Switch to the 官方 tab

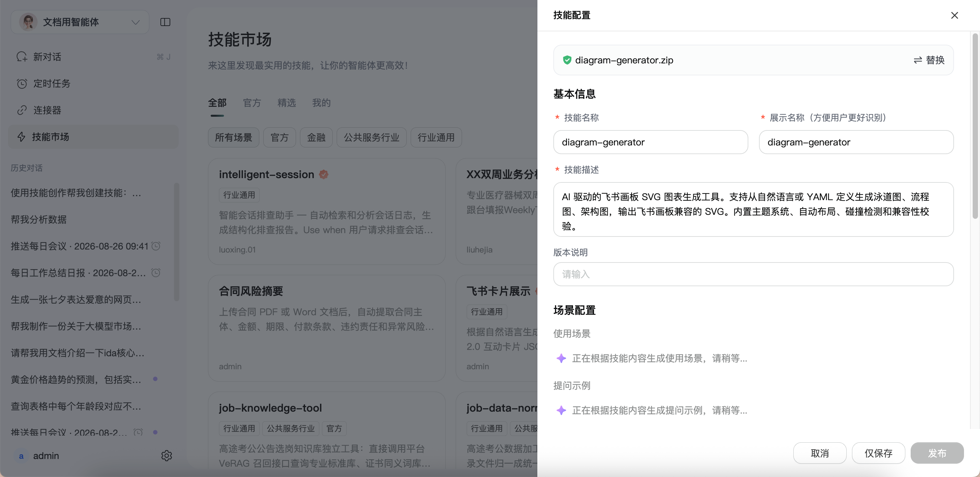pos(252,103)
